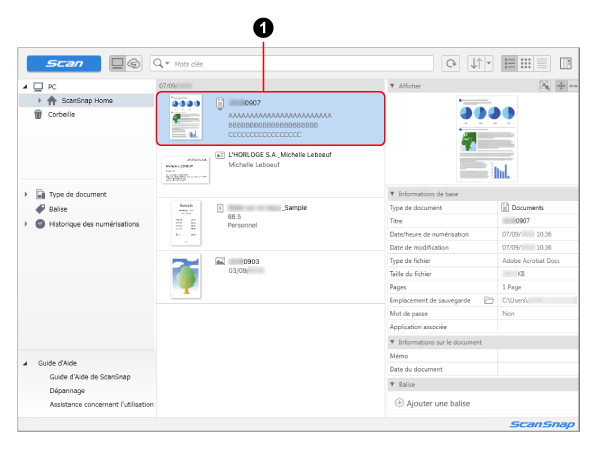This screenshot has height=449, width=594.
Task: Select the 0903 photo record title
Action: (244, 261)
